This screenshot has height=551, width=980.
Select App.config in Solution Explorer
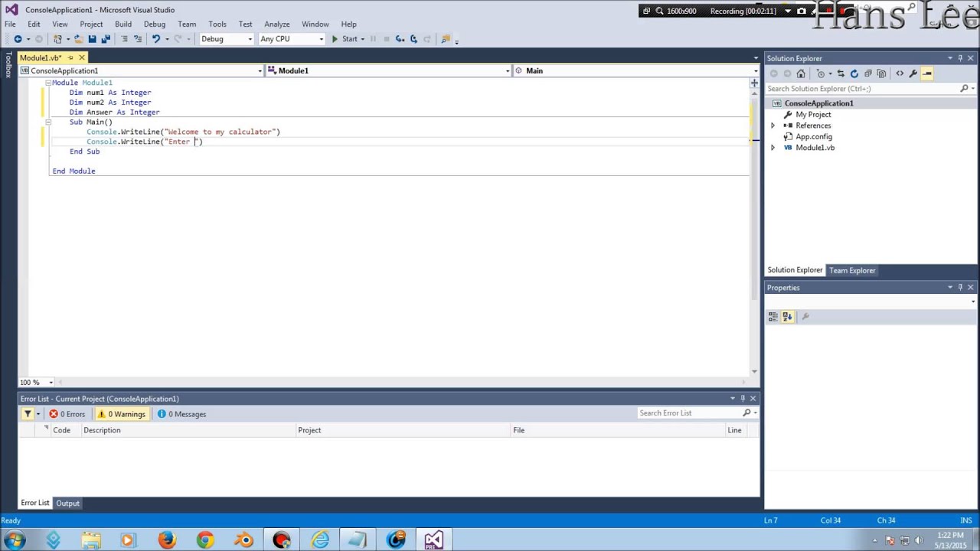(x=814, y=137)
